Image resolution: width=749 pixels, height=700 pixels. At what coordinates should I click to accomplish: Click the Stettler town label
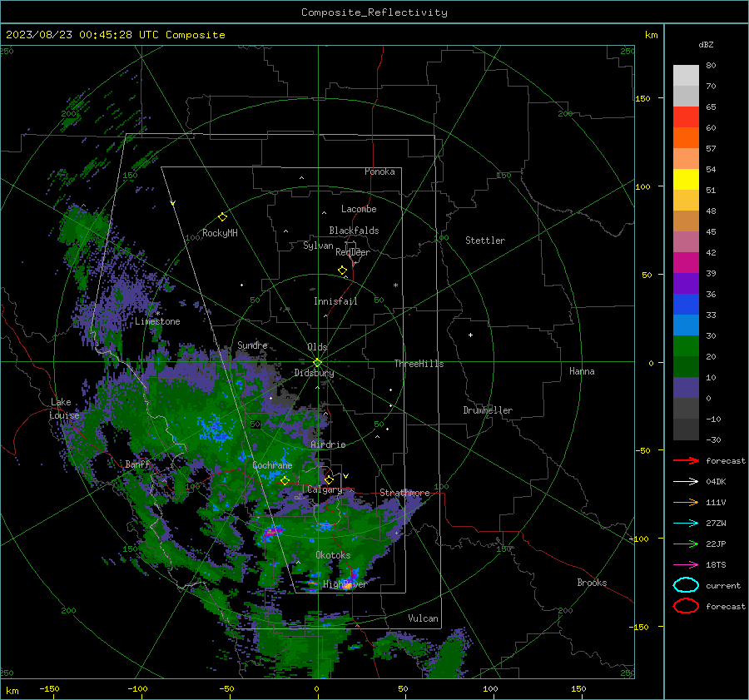click(485, 241)
